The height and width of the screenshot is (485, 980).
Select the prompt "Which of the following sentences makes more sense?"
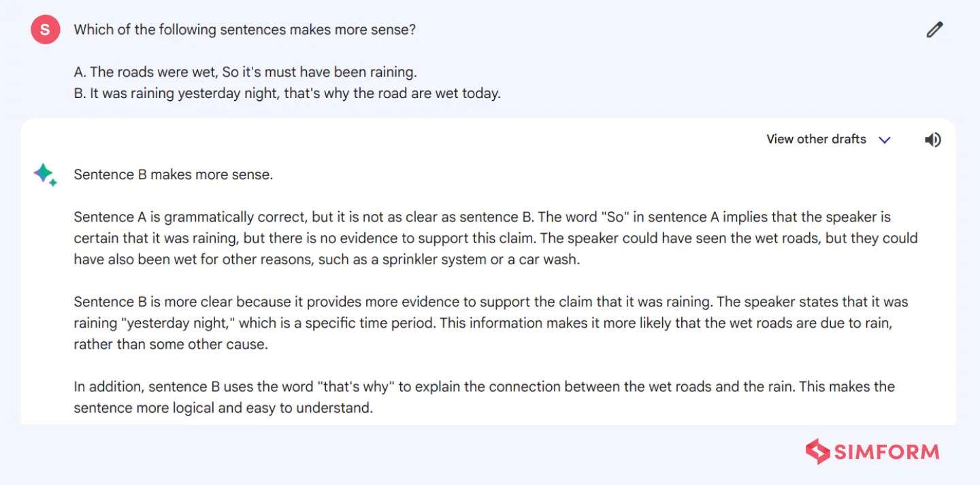tap(245, 30)
